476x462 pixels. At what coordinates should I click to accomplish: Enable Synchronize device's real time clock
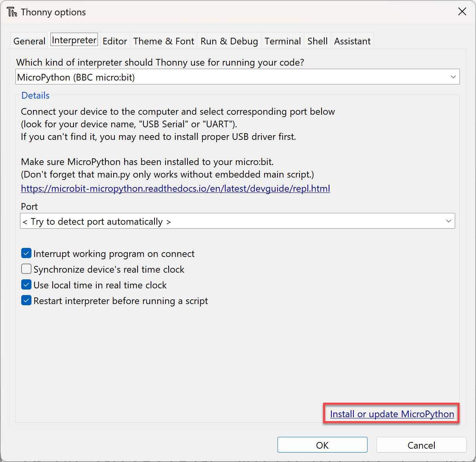(x=26, y=269)
